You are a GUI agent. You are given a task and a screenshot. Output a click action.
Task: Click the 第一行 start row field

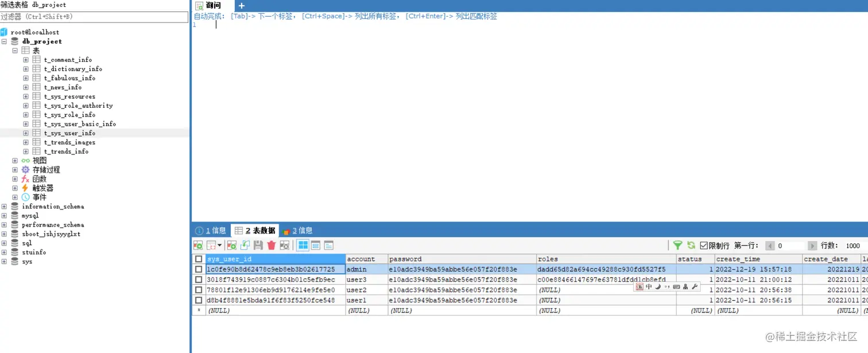[x=791, y=246]
